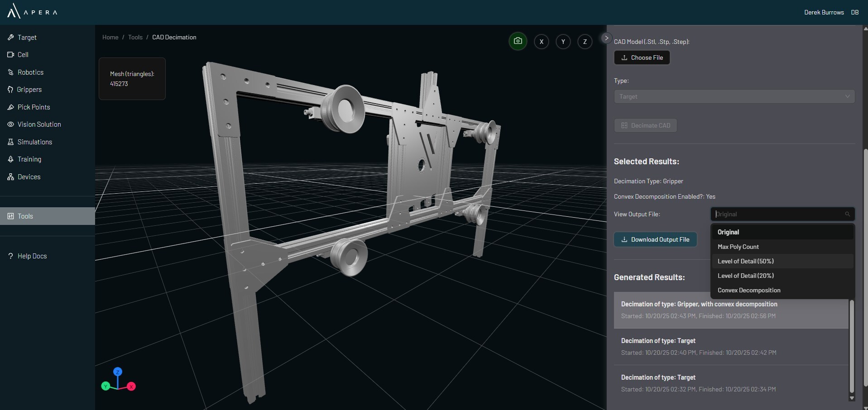Click the Apera logo
868x410 pixels.
pos(32,11)
